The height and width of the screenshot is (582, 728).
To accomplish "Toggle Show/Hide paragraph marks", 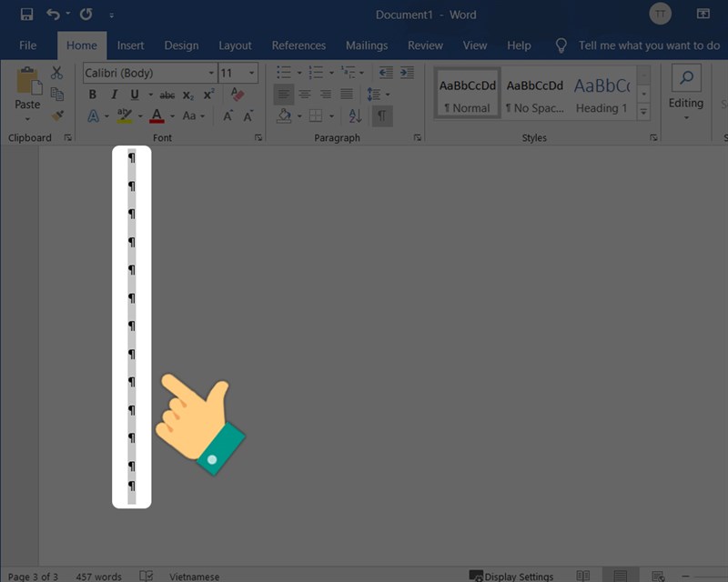I will tap(381, 115).
